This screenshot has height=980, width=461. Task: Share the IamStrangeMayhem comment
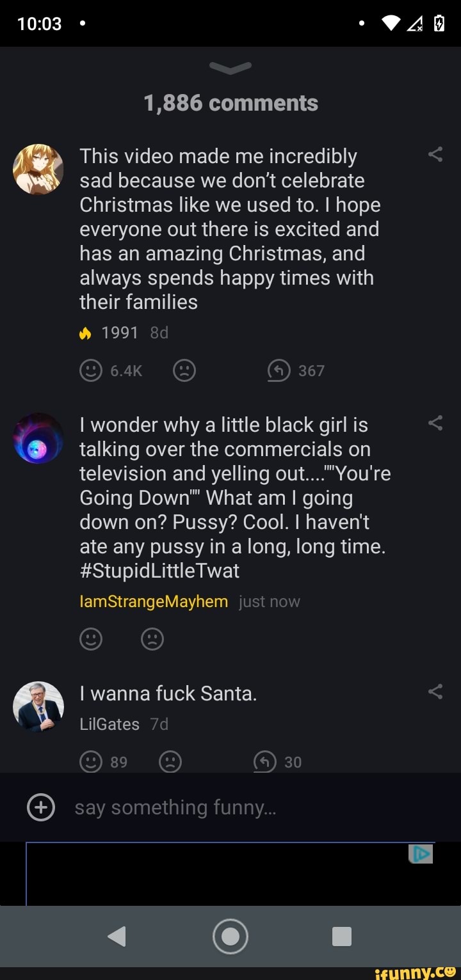pos(435,423)
